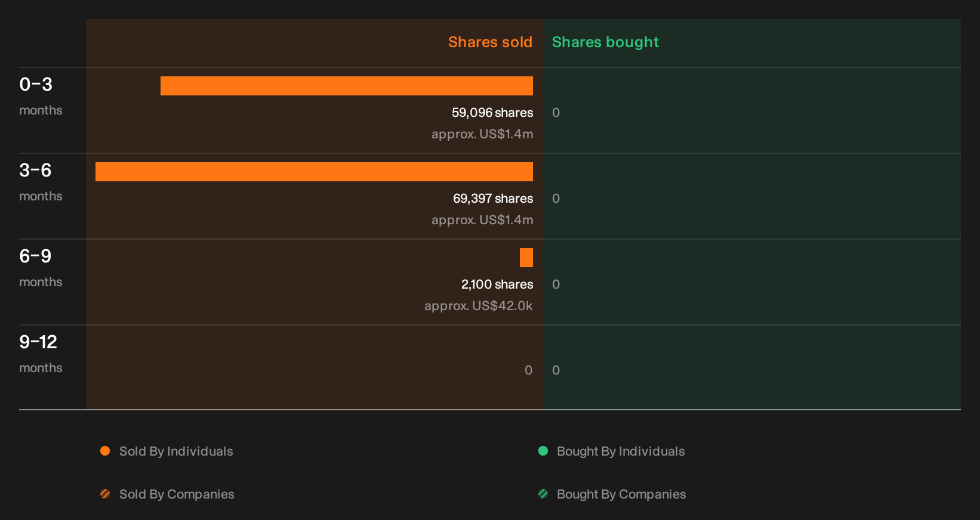Click the shares sold 0 in 9-12 months row
This screenshot has height=520, width=980.
[x=529, y=370]
